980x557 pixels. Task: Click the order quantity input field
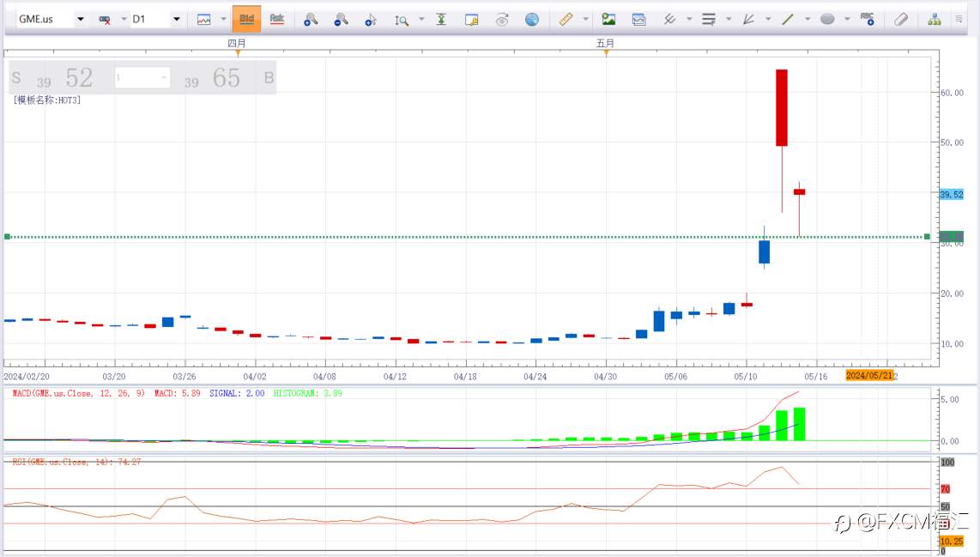(137, 78)
